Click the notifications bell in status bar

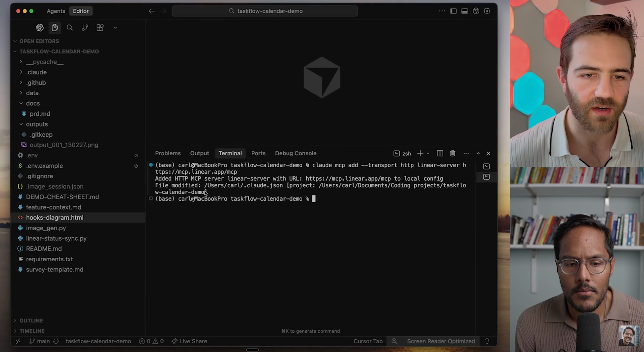[x=487, y=341]
